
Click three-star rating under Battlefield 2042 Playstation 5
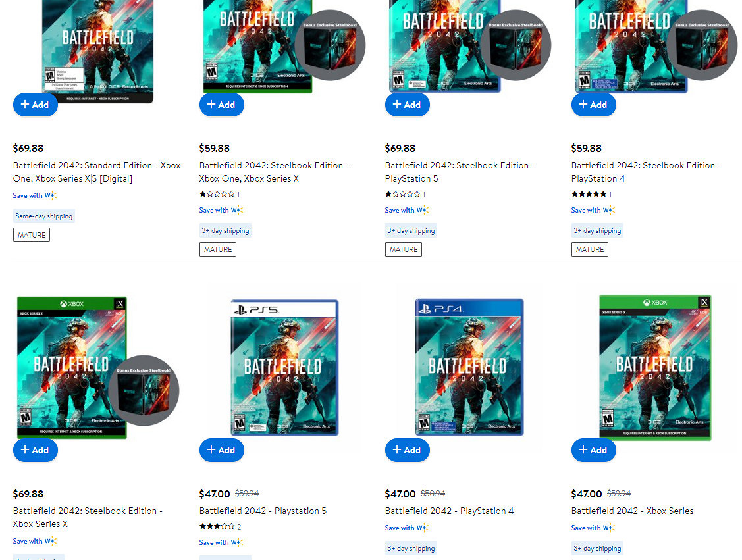[217, 526]
